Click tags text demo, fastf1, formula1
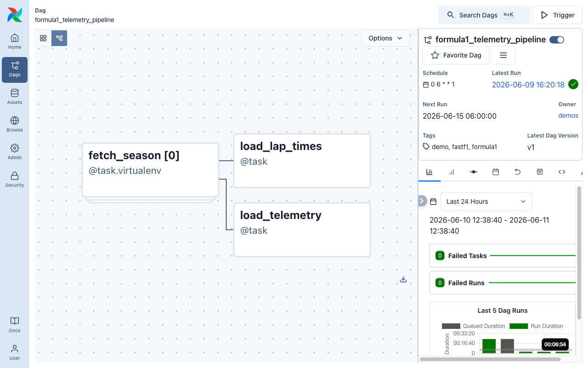The image size is (588, 368). [x=464, y=147]
